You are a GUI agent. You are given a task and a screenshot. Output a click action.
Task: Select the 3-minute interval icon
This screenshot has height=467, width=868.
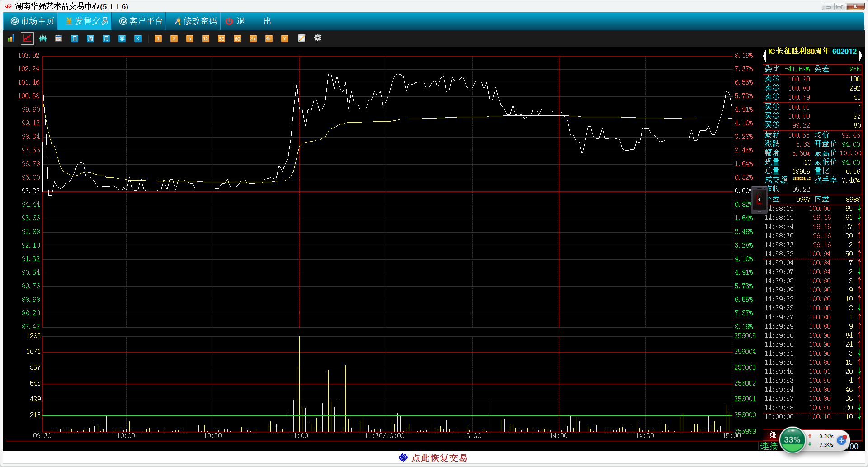click(174, 38)
